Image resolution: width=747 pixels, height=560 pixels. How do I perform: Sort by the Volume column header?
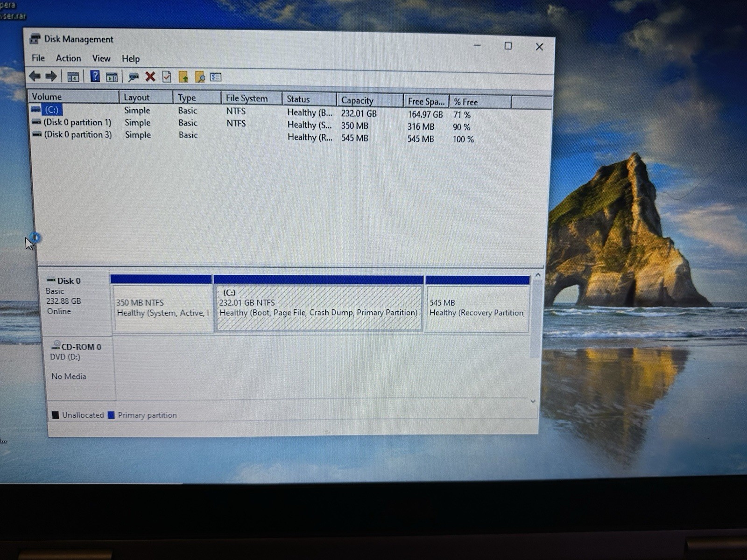[73, 97]
